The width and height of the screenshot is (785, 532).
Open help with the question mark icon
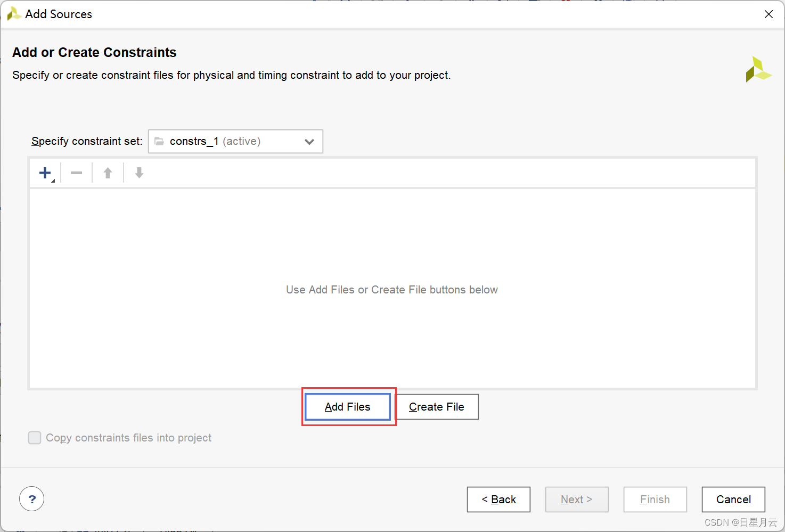[31, 499]
